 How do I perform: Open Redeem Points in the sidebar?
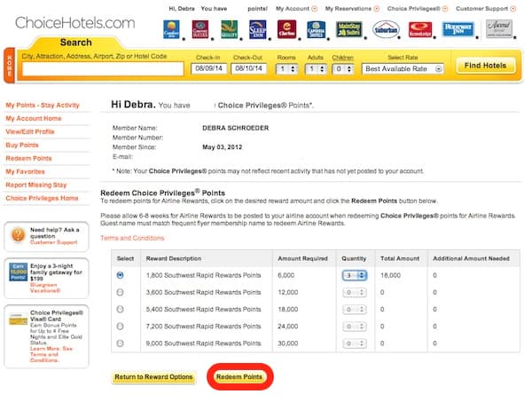tap(28, 158)
